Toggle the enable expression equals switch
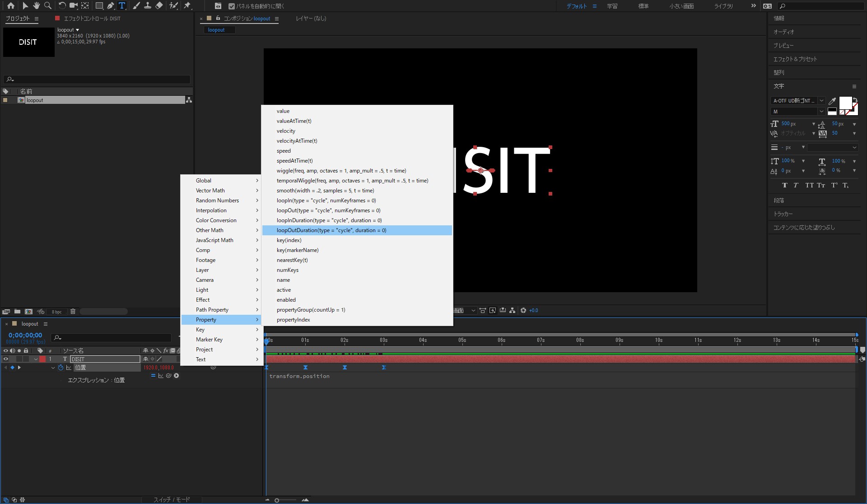Viewport: 867px width, 504px height. click(x=153, y=376)
